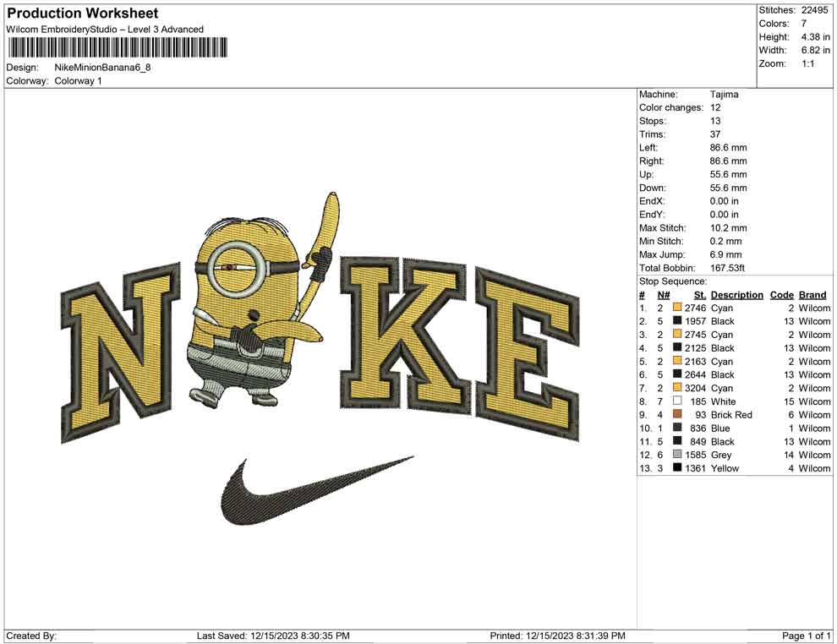
Task: Click the 'Page 1 of 1' footer text
Action: 806,636
